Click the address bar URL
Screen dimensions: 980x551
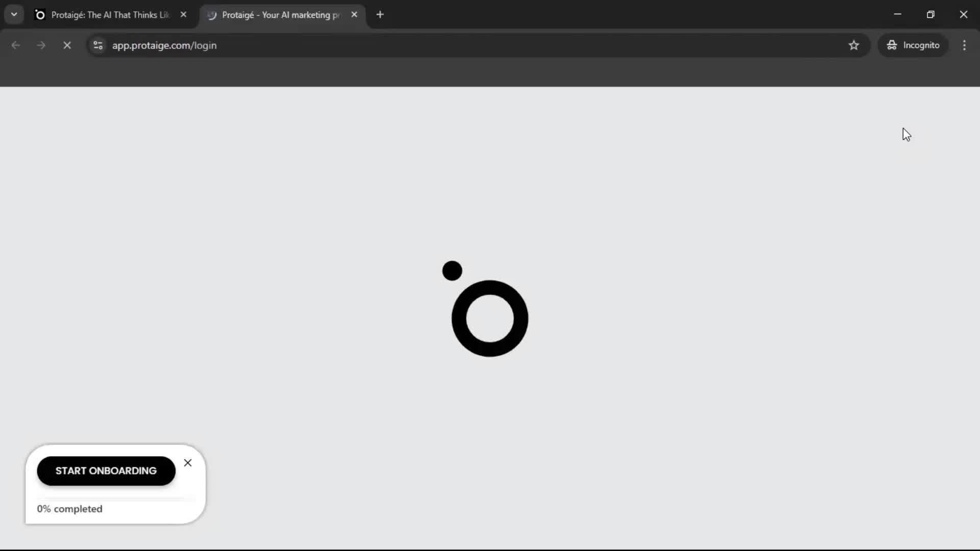pos(164,45)
